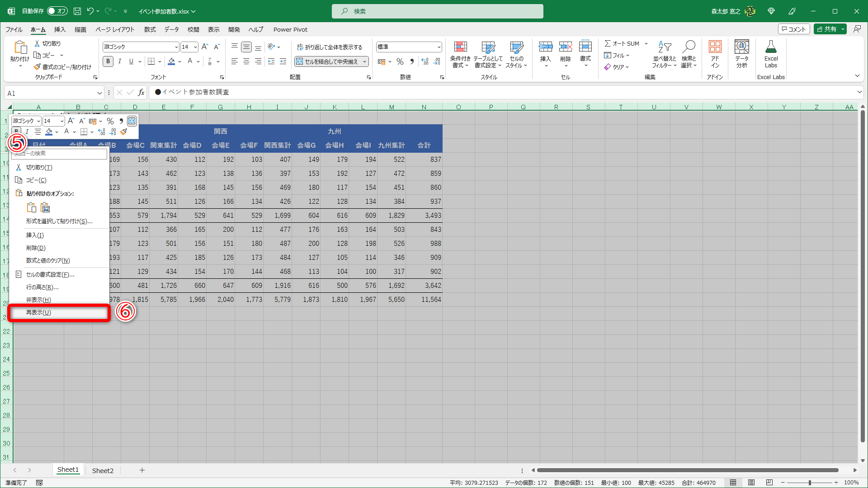Click the Insert Function fx icon
This screenshot has width=868, height=488.
tap(141, 93)
